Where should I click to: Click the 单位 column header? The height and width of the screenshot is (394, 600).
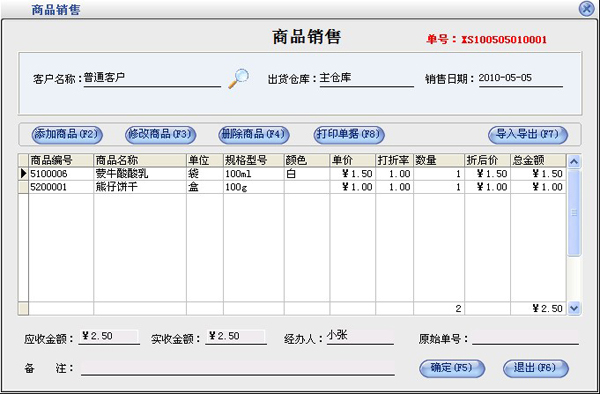(x=205, y=160)
